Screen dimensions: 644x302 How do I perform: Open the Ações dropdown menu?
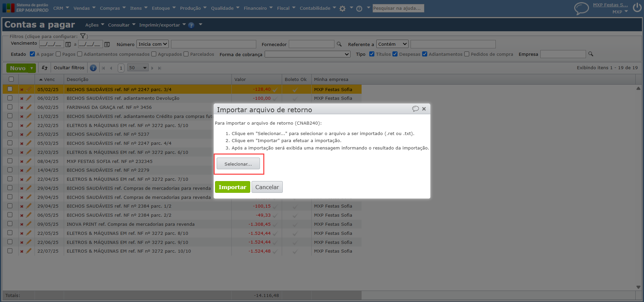tap(95, 25)
